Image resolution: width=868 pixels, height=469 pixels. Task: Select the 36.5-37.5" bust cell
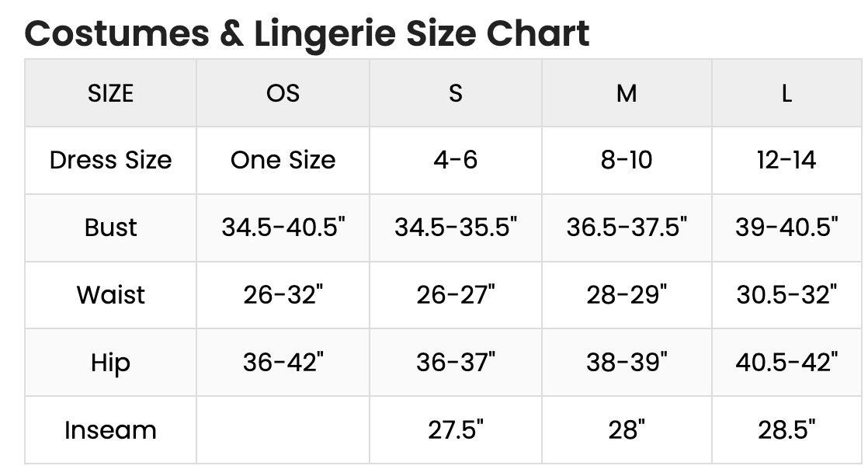tap(627, 228)
